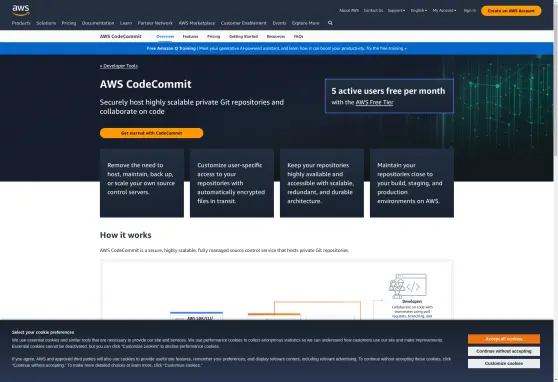
Task: Click the 'Keep your repositories highly available' card
Action: coord(322,183)
